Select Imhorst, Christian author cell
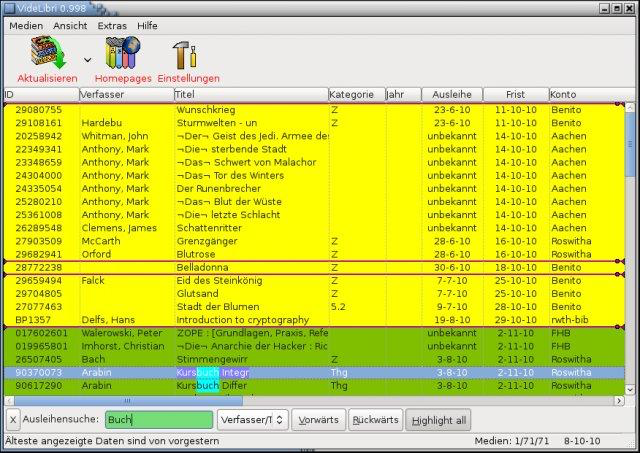Screen dimensions: 640x453 point(122,346)
